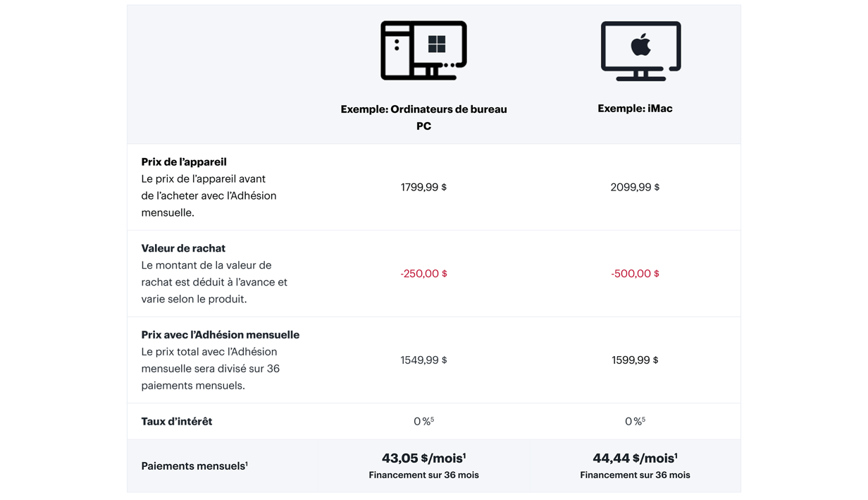Open footnote 5 on iMac interest rate
This screenshot has height=500, width=868.
coord(643,419)
